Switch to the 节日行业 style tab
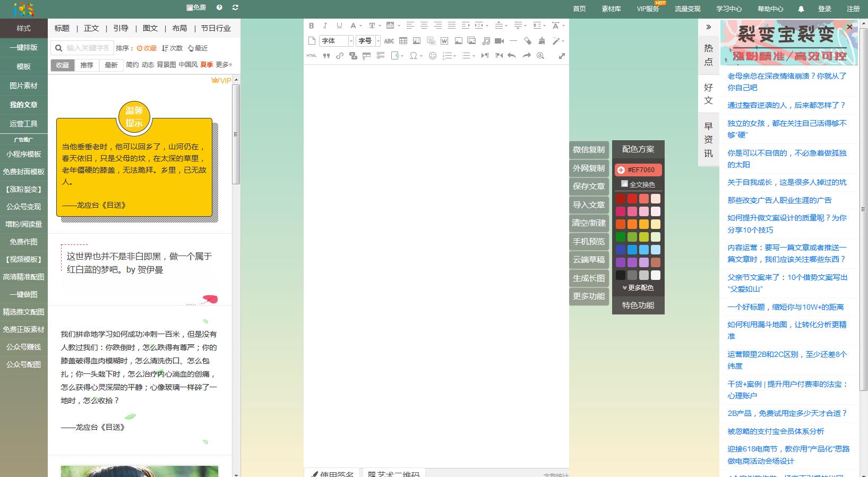Viewport: 868px width, 477px height. pyautogui.click(x=216, y=28)
